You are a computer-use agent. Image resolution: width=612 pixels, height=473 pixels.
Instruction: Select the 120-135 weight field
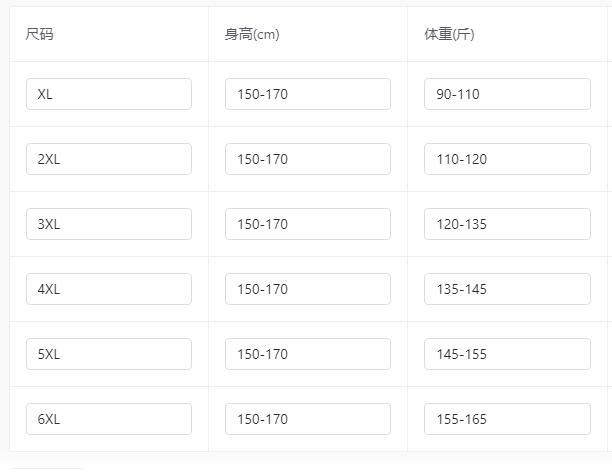[507, 224]
